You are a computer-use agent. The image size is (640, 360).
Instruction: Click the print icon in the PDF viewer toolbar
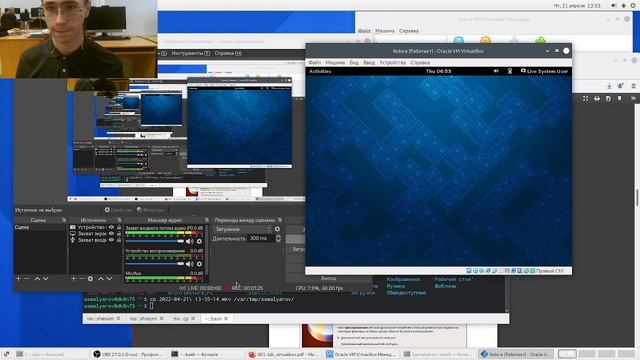tap(597, 98)
